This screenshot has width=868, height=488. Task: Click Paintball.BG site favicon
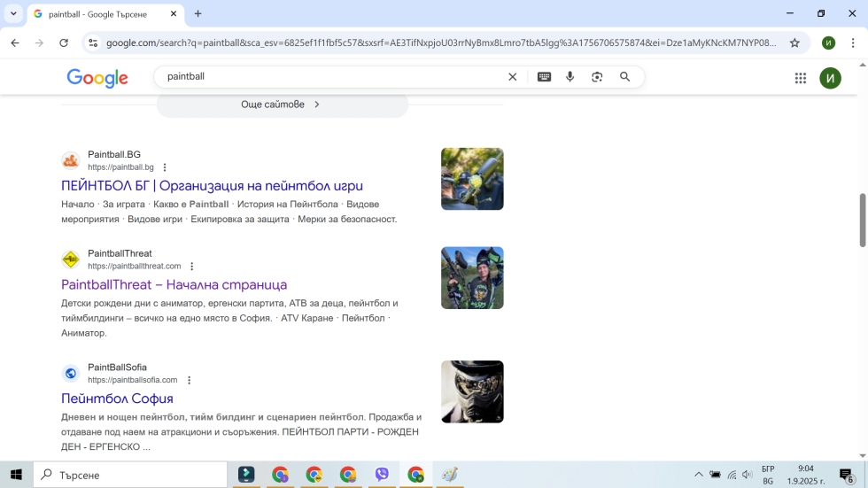click(x=70, y=160)
